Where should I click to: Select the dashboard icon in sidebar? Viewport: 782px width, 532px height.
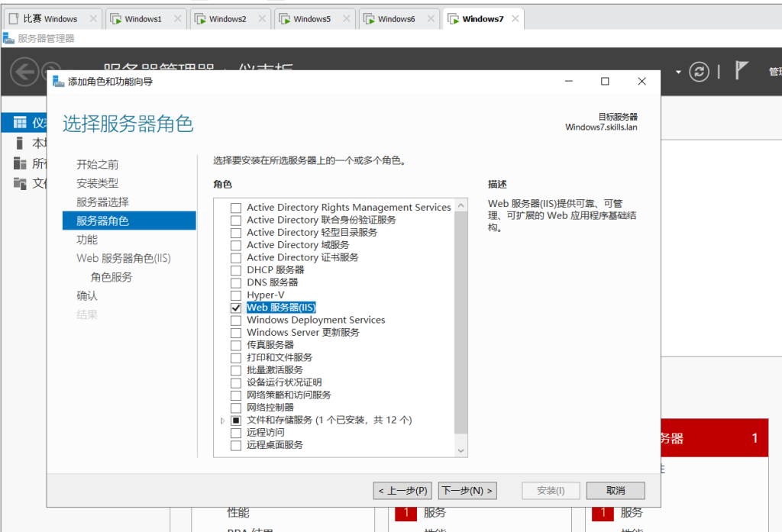[20, 123]
